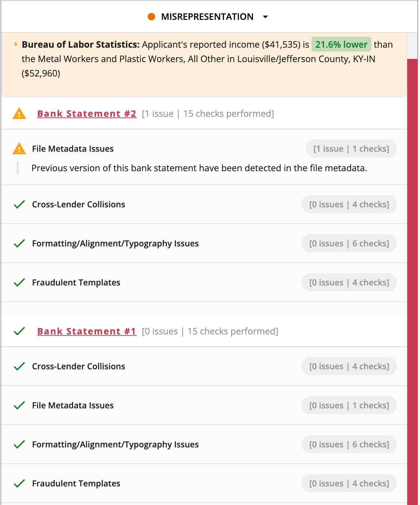Expand Statement #1 Fraudulent Templates row
The height and width of the screenshot is (505, 420).
76,484
